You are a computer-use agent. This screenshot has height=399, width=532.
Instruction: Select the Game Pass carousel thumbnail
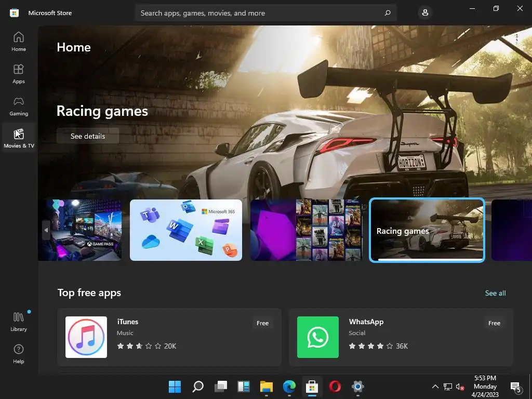tap(79, 230)
